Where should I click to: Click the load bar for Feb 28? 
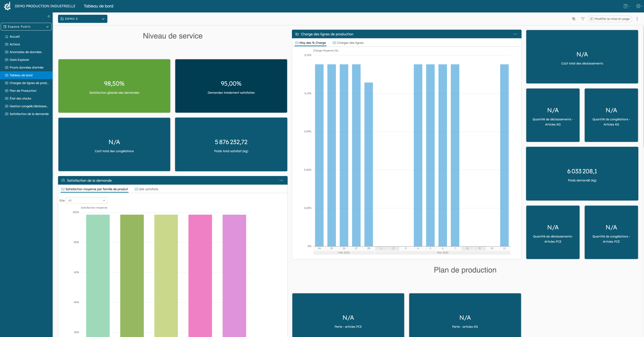coord(369,164)
